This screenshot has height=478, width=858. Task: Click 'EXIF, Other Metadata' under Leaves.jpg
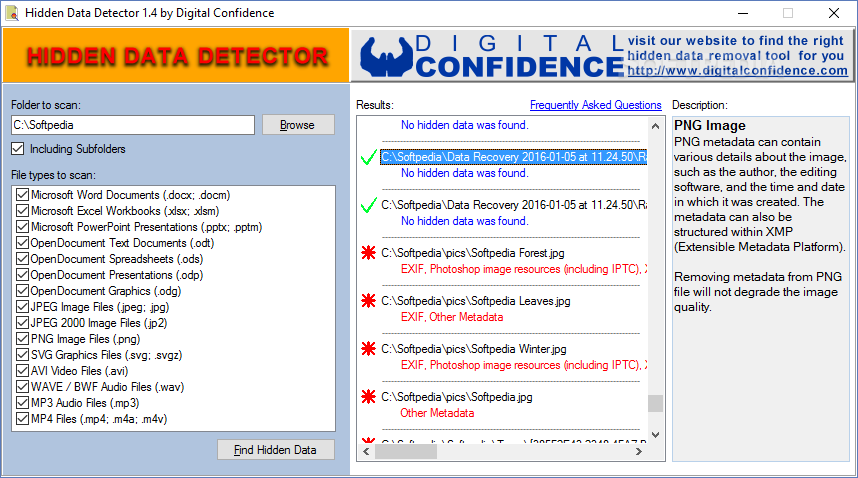452,317
